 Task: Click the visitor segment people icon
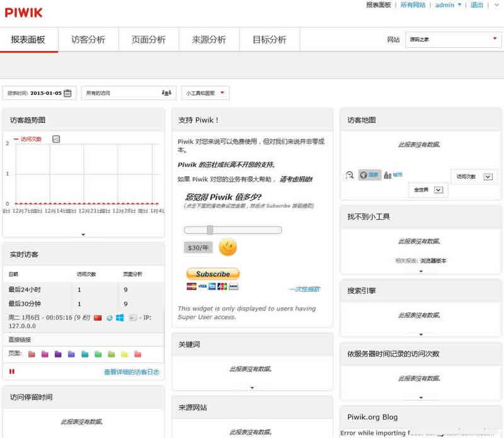click(x=166, y=92)
